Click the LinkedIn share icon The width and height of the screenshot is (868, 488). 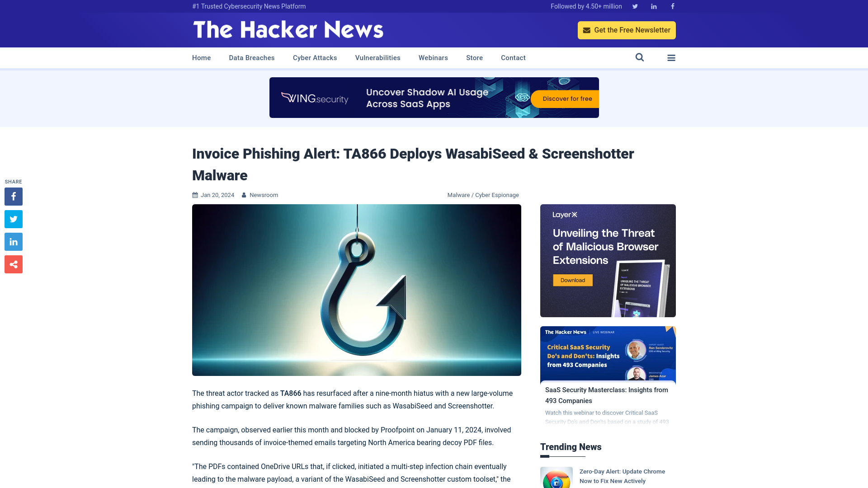13,241
